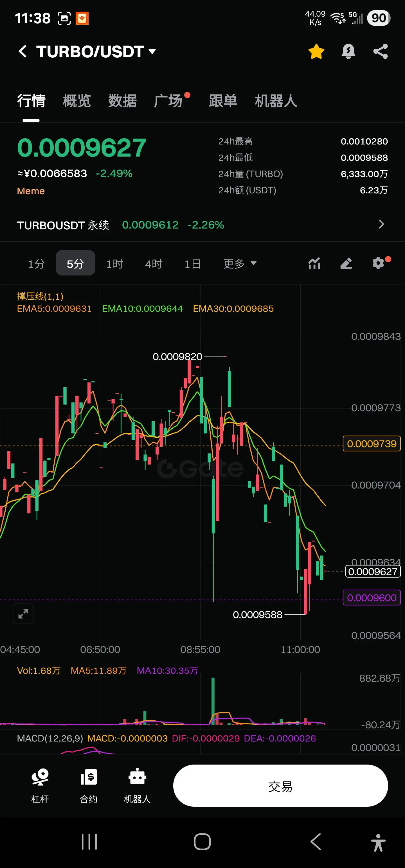Open 机器人 trading bots in bottom bar

(x=137, y=785)
